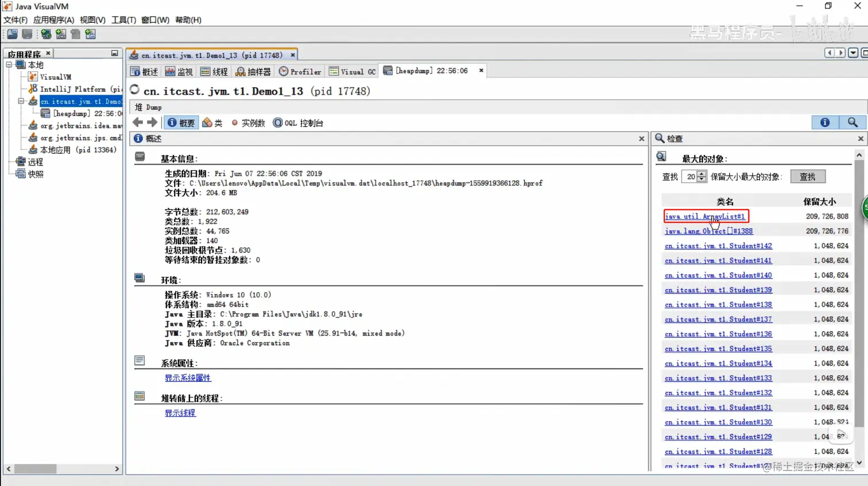Click the 类名 column header
This screenshot has width=868, height=486.
coord(725,201)
